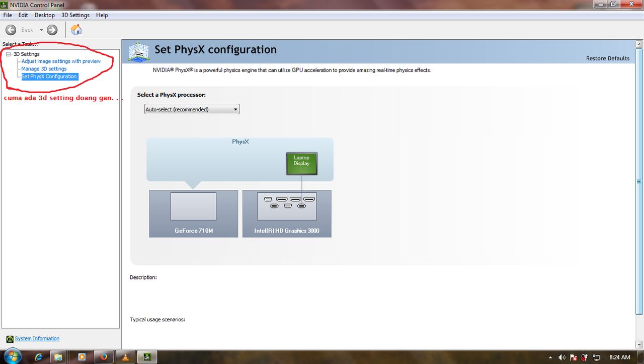Open the PhysX processor Auto-select dropdown
Screen dimensions: 644x364
(x=192, y=109)
